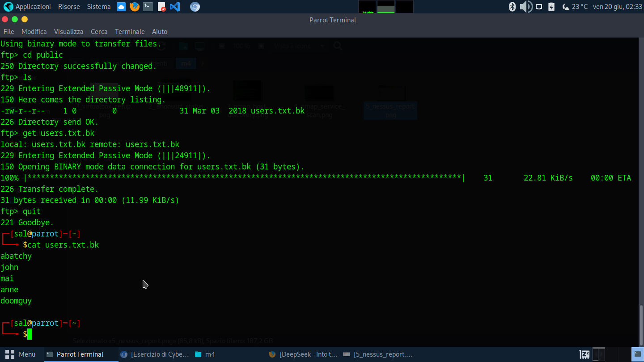Viewport: 644px width, 362px height.
Task: Launch Chromium from the top panel
Action: click(x=195, y=7)
